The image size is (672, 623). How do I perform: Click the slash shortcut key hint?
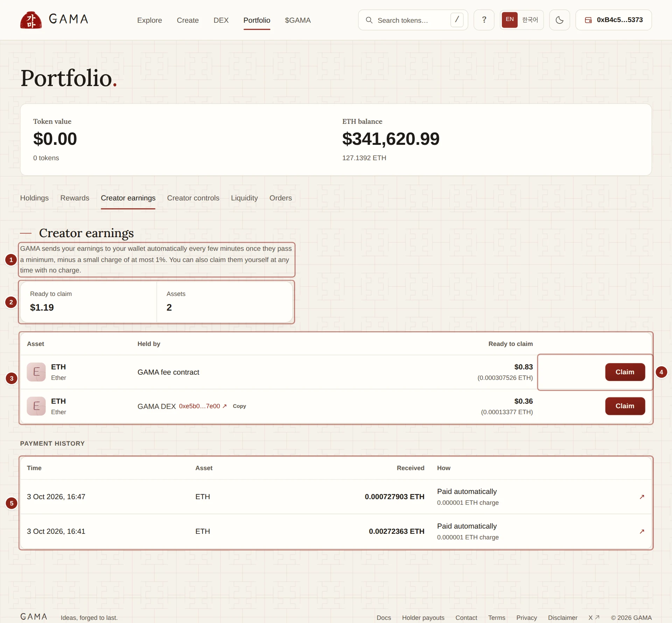point(457,20)
